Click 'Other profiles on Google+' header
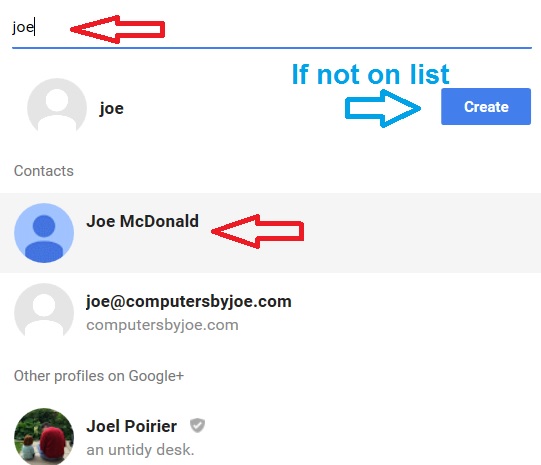Viewport: 541px width, 465px height. pos(99,376)
